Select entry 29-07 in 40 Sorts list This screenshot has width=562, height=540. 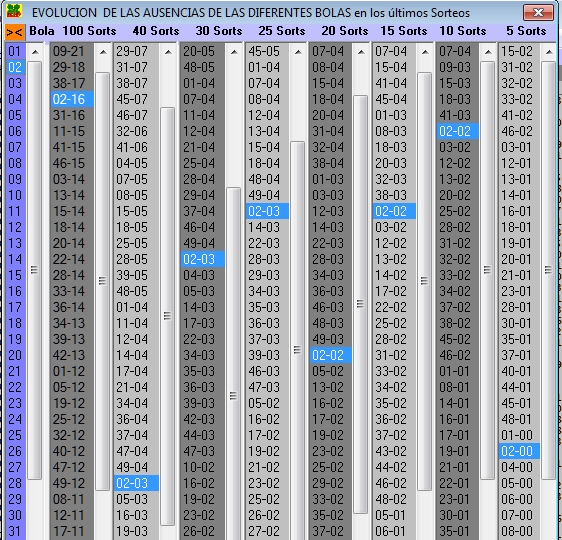point(136,51)
